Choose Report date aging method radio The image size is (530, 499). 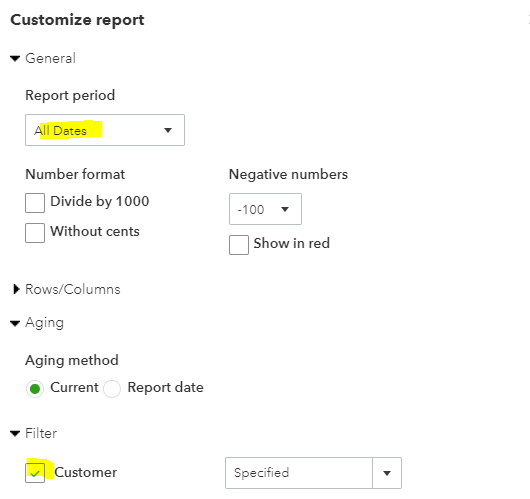(112, 389)
